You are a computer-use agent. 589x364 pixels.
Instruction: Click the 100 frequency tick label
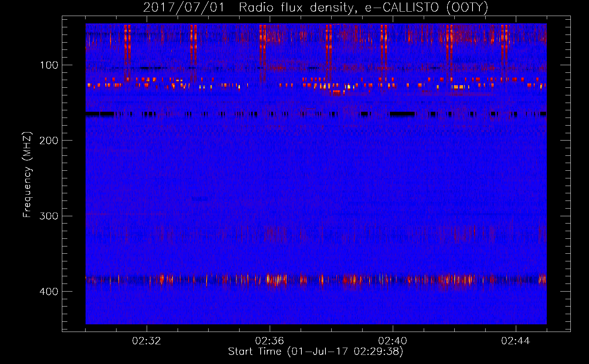[x=49, y=66]
